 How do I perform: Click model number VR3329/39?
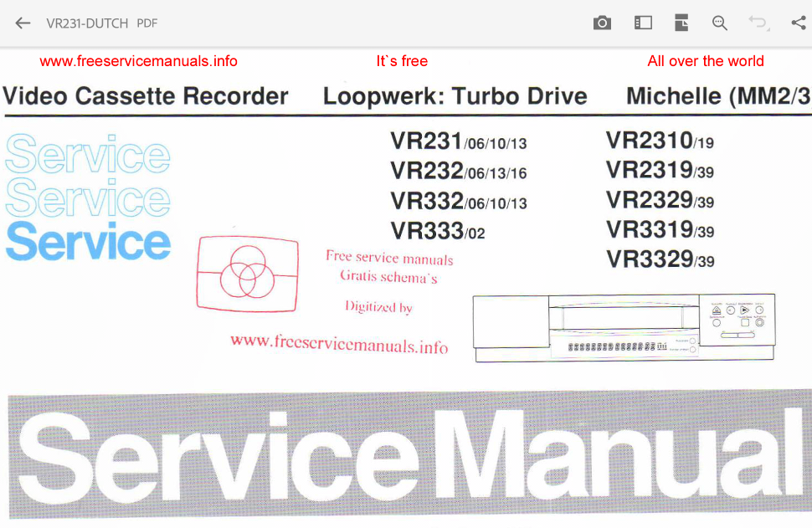tap(660, 259)
